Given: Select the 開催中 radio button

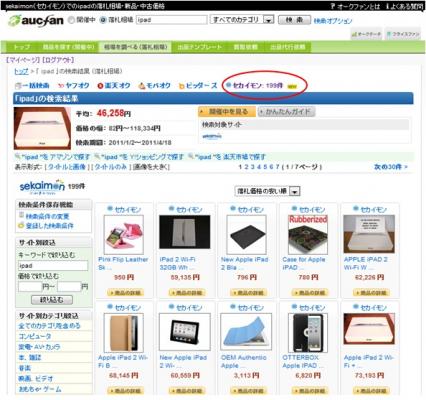Looking at the screenshot, I should (x=71, y=20).
